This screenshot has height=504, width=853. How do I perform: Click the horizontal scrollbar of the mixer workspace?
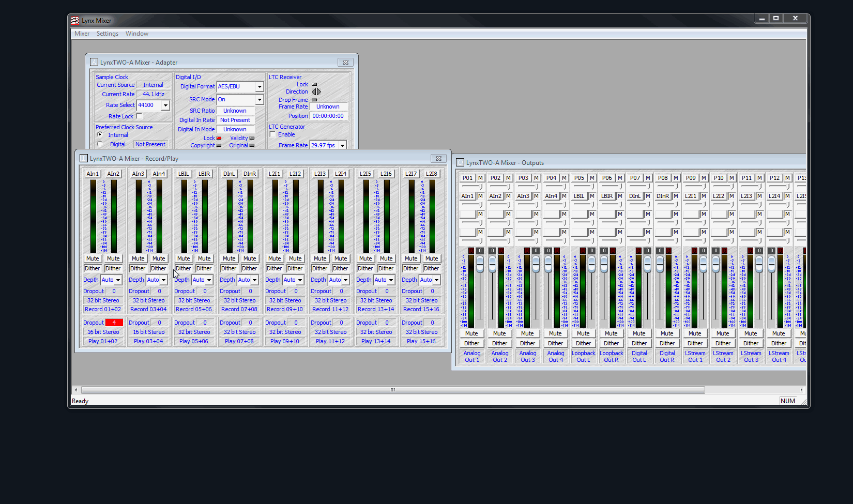click(393, 390)
